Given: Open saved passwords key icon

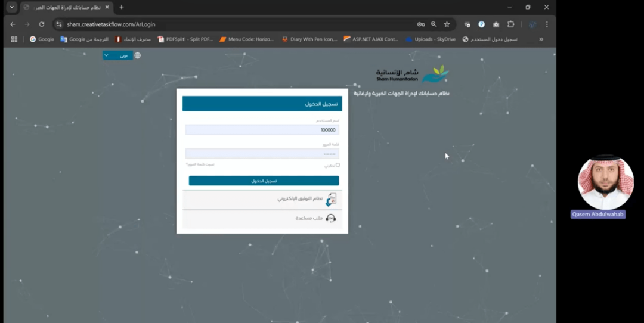Looking at the screenshot, I should [x=421, y=24].
